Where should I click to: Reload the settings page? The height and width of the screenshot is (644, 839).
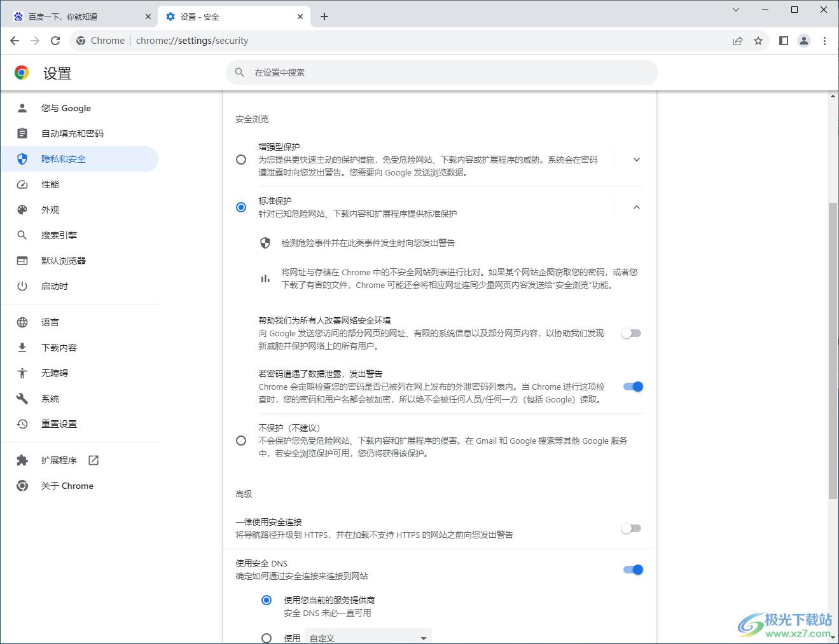[x=55, y=41]
